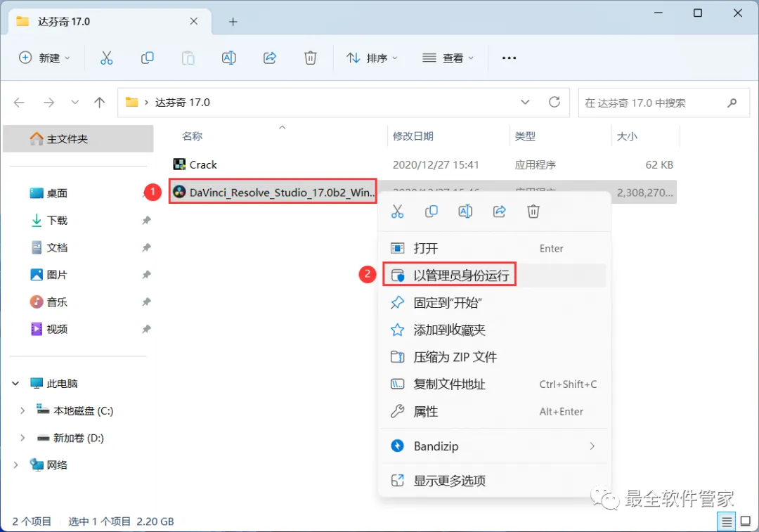Expand the 新加卷 (D:) node
This screenshot has width=759, height=532.
[x=22, y=438]
